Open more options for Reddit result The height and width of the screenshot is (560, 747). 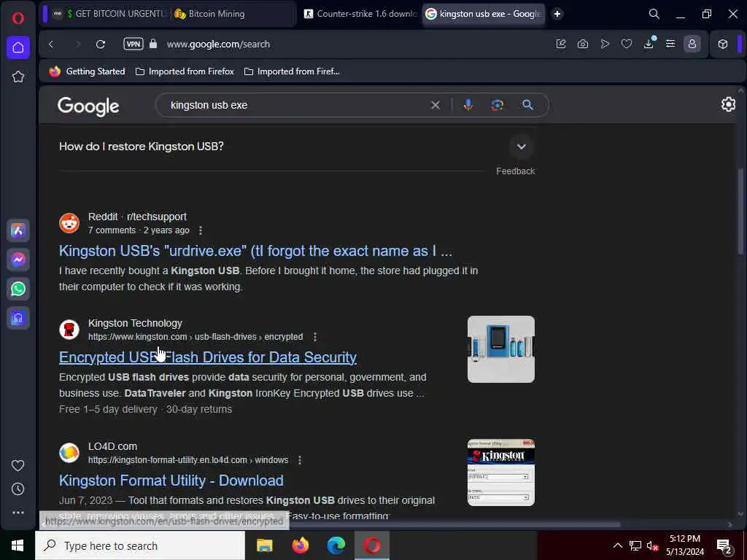tap(201, 230)
